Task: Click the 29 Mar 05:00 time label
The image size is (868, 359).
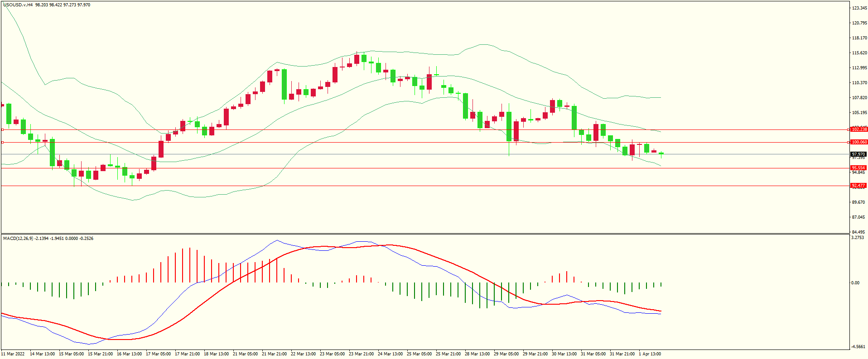Action: 506,354
